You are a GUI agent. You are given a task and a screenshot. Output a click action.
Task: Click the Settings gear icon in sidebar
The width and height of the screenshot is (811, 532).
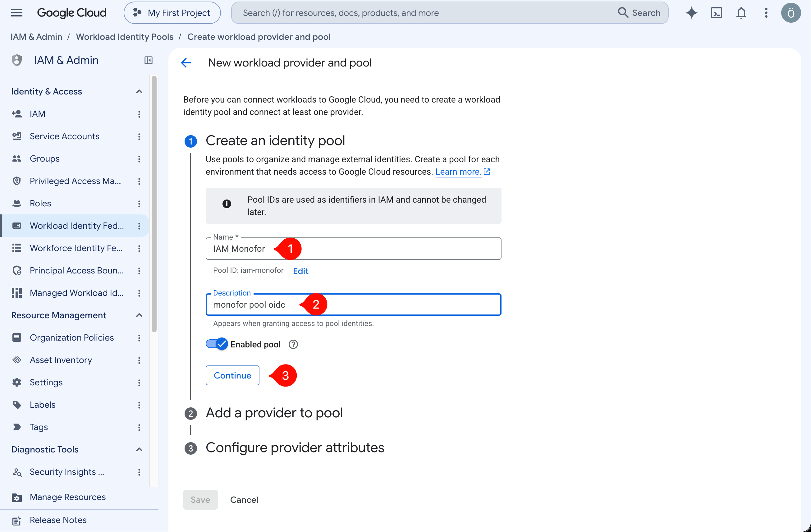coord(17,383)
